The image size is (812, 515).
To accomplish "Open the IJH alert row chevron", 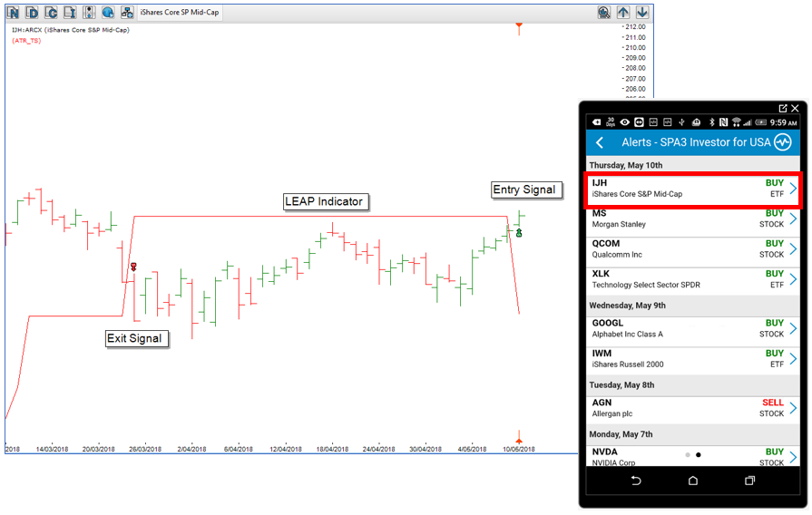I will [x=793, y=189].
